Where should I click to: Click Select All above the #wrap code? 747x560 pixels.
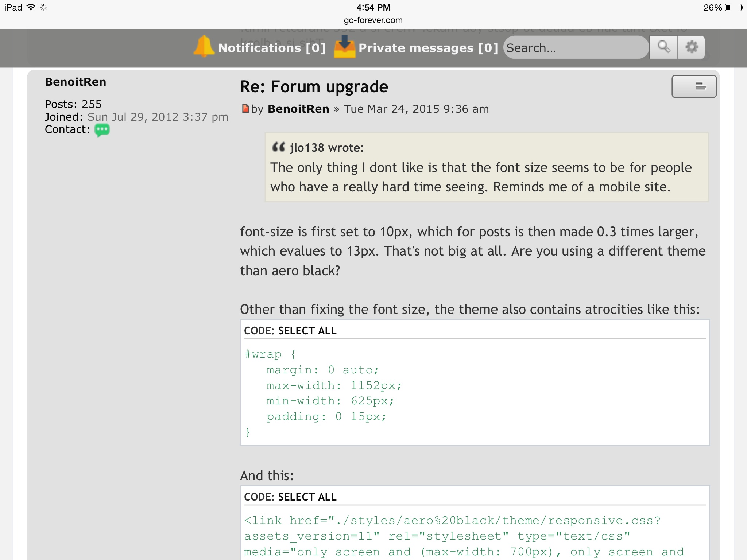click(x=307, y=331)
